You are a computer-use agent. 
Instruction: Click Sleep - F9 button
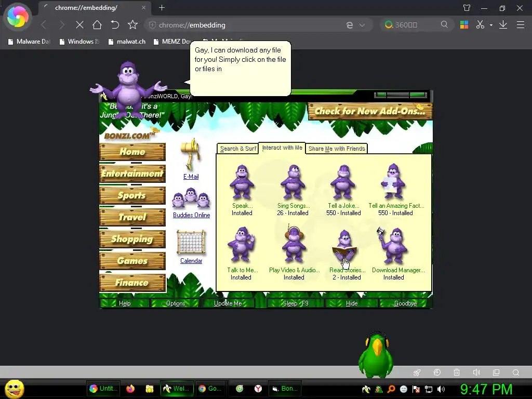296,303
